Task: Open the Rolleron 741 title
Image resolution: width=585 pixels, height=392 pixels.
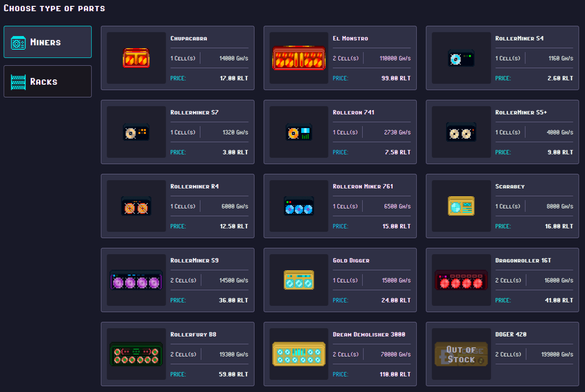Action: click(353, 112)
